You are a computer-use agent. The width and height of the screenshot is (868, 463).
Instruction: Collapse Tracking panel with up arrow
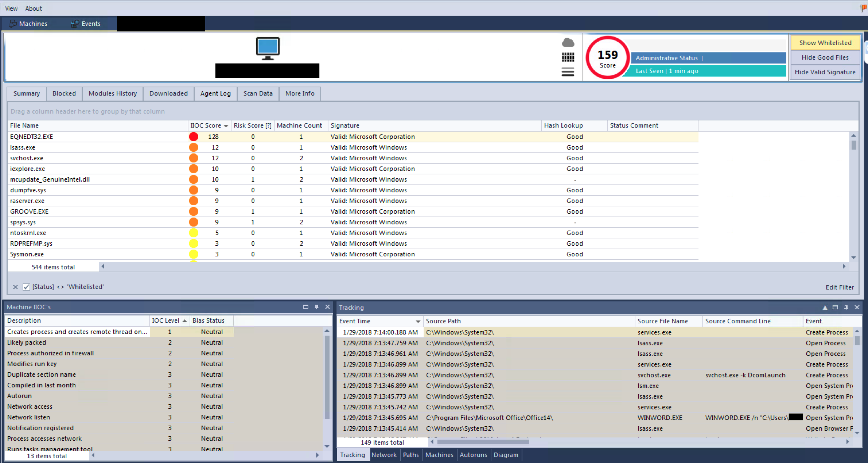[824, 307]
